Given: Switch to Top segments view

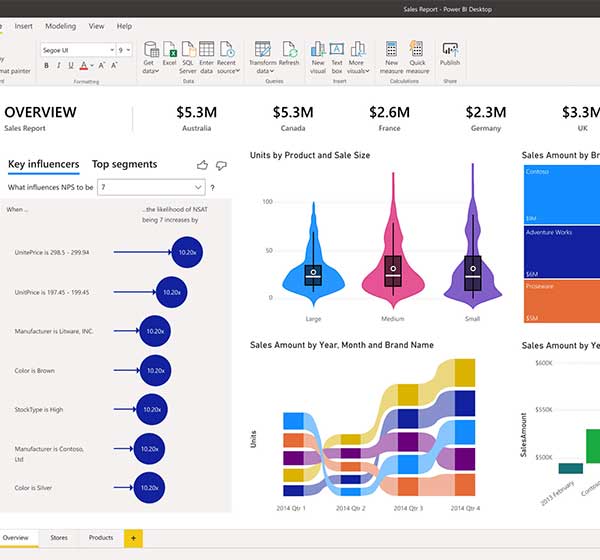Looking at the screenshot, I should click(x=124, y=164).
